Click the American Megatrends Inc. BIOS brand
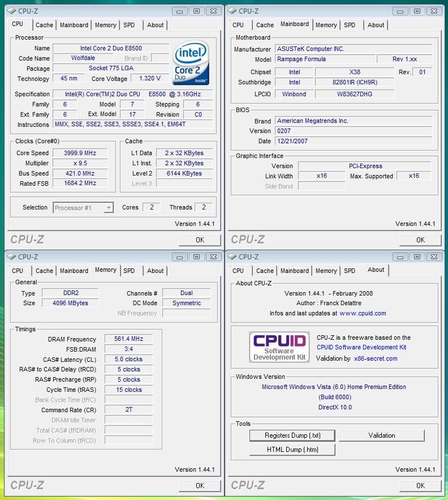 click(354, 121)
